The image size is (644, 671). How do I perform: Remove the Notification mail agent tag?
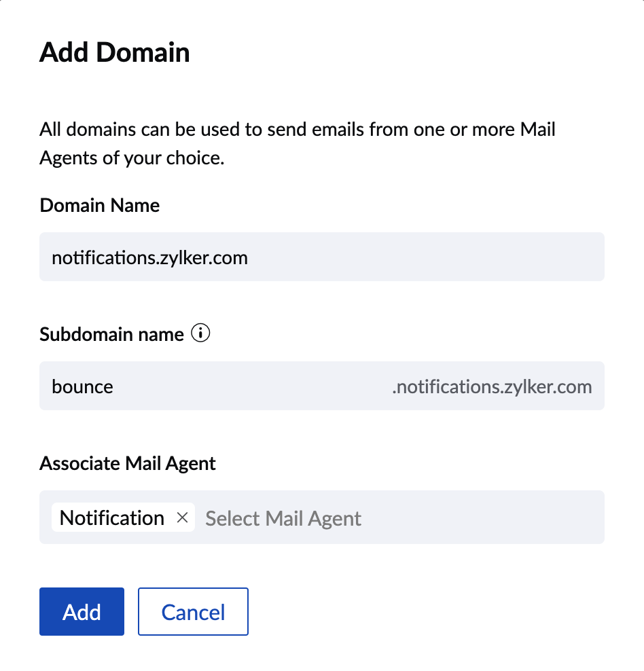pyautogui.click(x=182, y=518)
